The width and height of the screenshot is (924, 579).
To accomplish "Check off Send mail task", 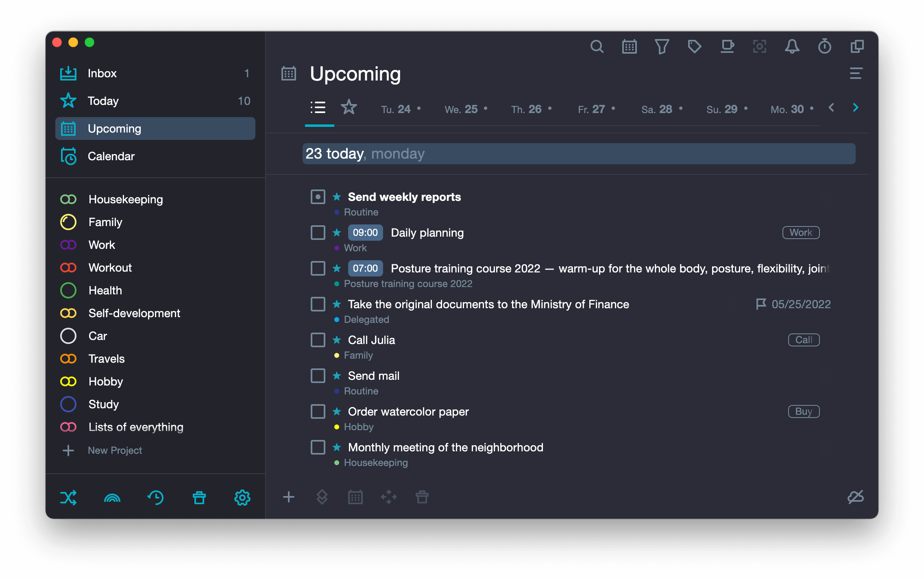I will (318, 376).
